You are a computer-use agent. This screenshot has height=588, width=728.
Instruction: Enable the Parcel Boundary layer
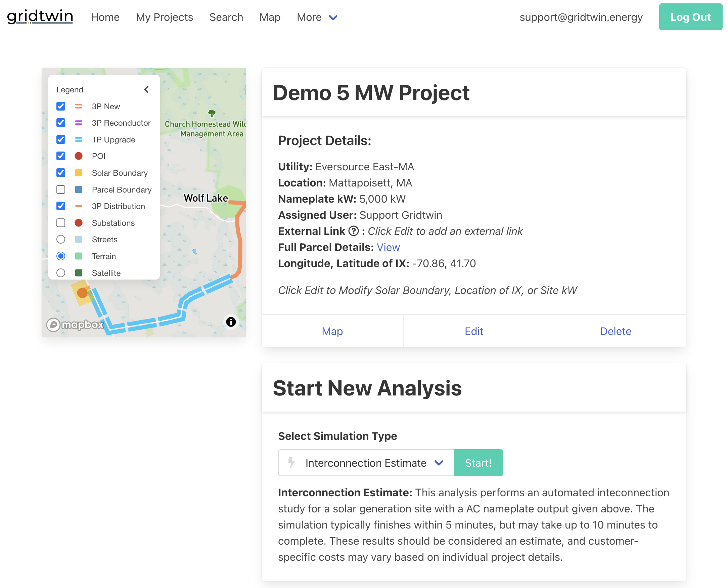tap(61, 190)
